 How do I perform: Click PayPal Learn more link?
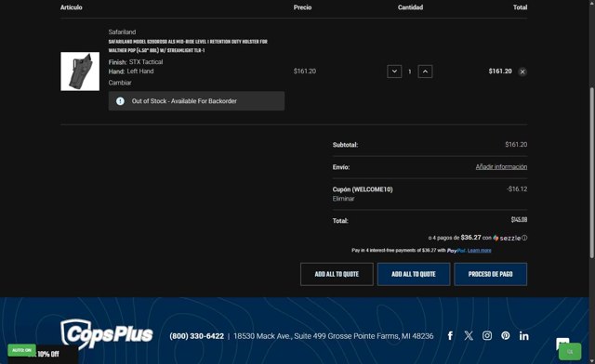coord(480,251)
